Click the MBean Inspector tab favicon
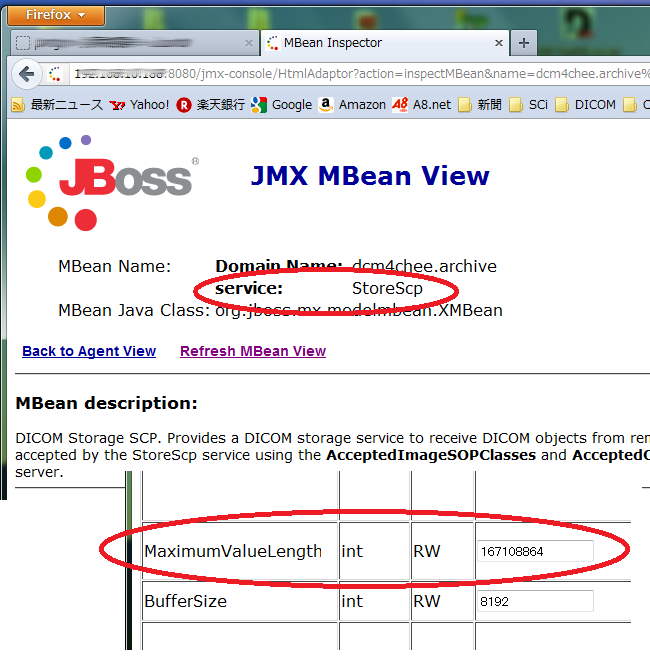Screen dimensions: 650x661 pyautogui.click(x=273, y=43)
